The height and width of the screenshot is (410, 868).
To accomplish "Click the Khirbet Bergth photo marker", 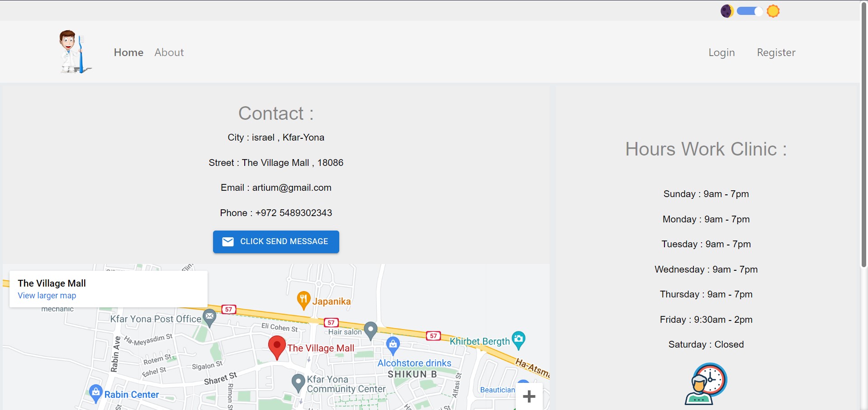I will click(519, 339).
